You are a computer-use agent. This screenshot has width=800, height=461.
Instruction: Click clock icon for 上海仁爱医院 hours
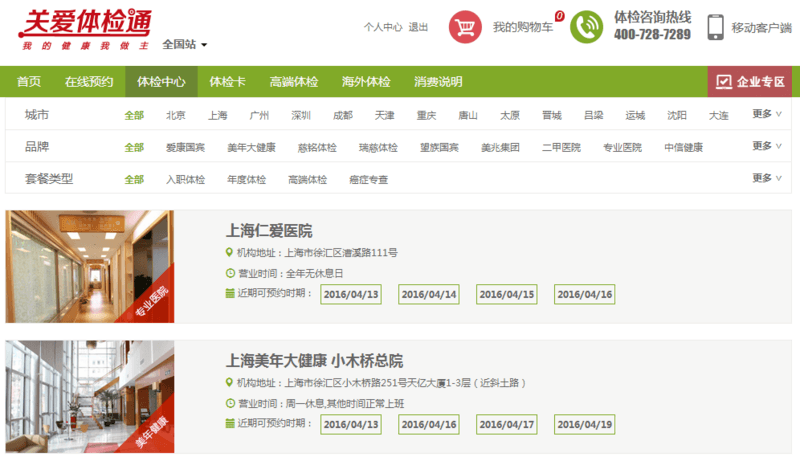pos(230,273)
